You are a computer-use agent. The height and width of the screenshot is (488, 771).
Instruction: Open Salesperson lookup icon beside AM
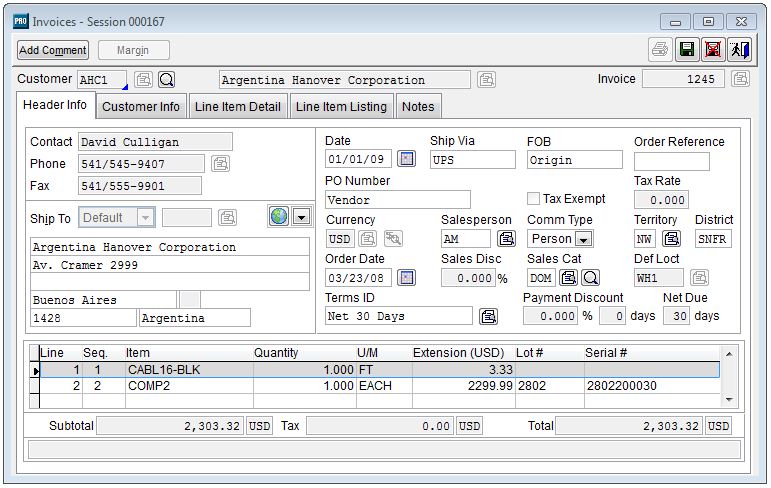pyautogui.click(x=506, y=239)
